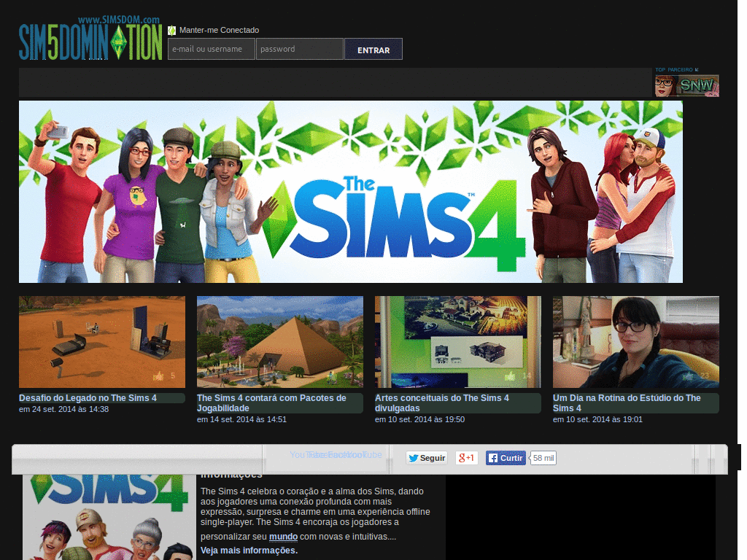
Task: Toggle the Manter-me Conectado plumbob checkbox
Action: pyautogui.click(x=172, y=31)
